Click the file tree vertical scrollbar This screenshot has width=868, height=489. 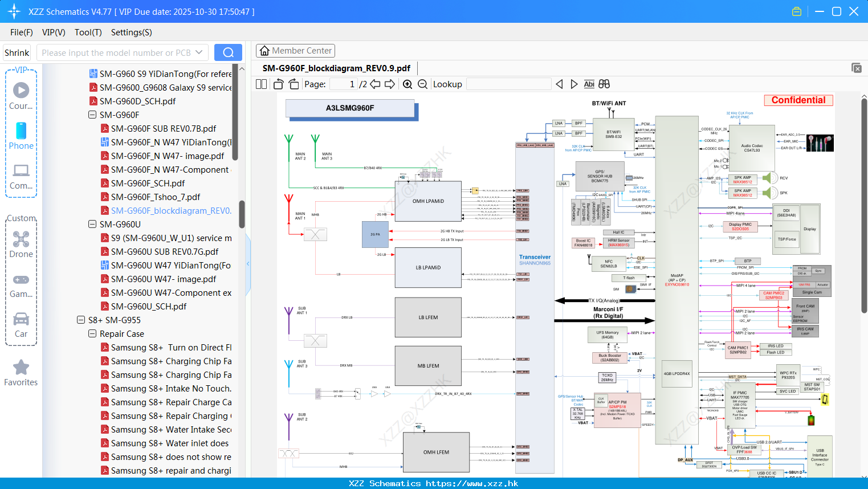click(x=242, y=214)
